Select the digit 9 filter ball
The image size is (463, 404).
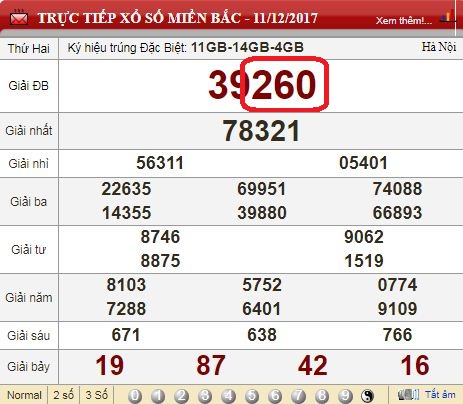(345, 396)
